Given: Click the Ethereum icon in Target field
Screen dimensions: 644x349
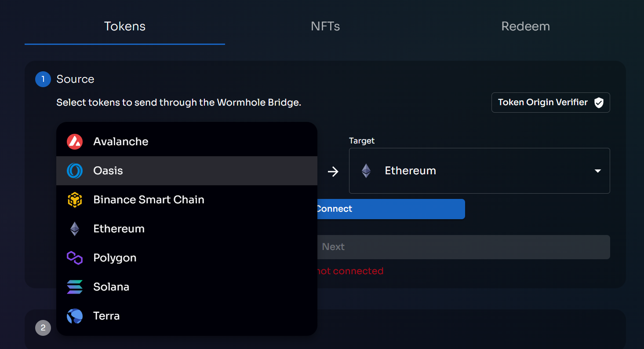Looking at the screenshot, I should point(366,171).
